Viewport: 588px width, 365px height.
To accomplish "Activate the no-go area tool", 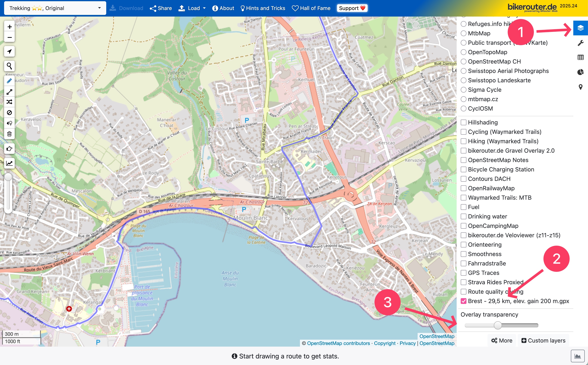I will 9,113.
